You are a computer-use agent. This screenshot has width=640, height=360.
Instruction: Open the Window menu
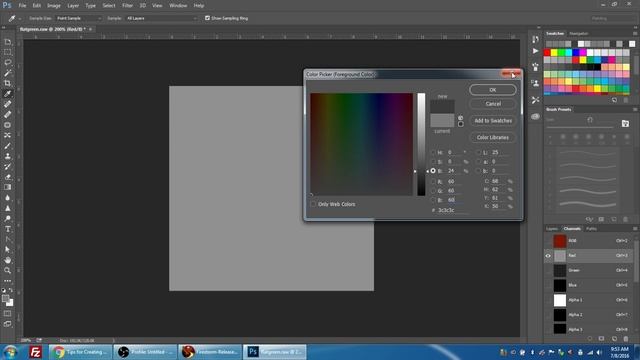[178, 6]
